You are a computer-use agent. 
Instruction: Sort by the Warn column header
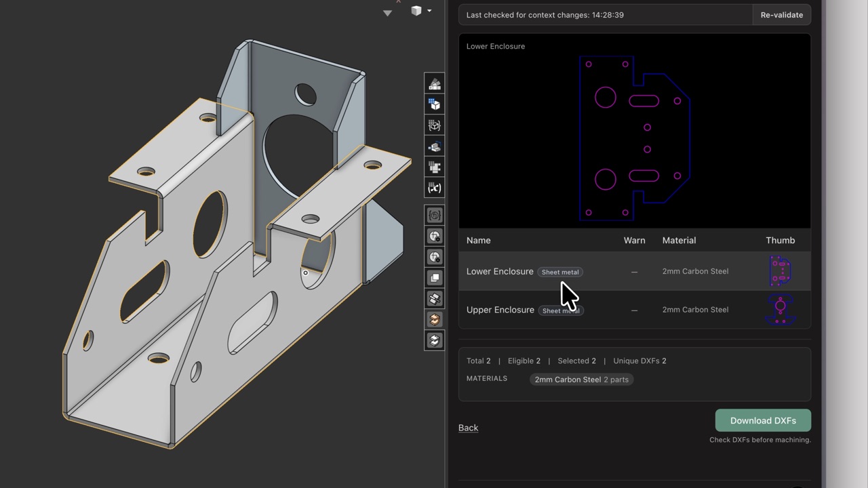coord(635,240)
